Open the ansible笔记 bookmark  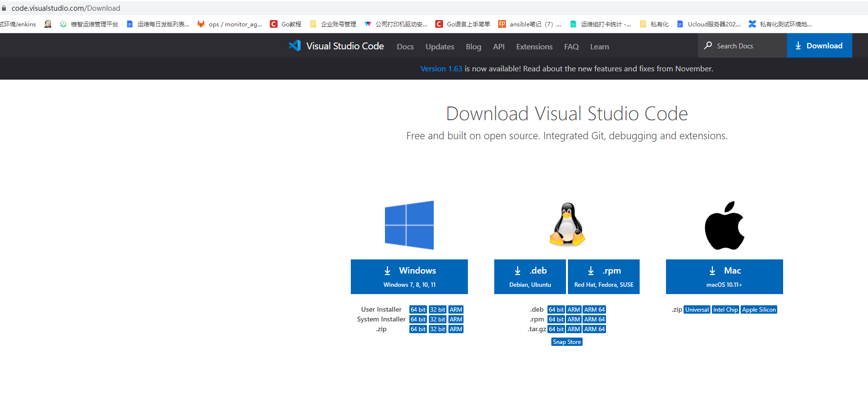[x=530, y=24]
